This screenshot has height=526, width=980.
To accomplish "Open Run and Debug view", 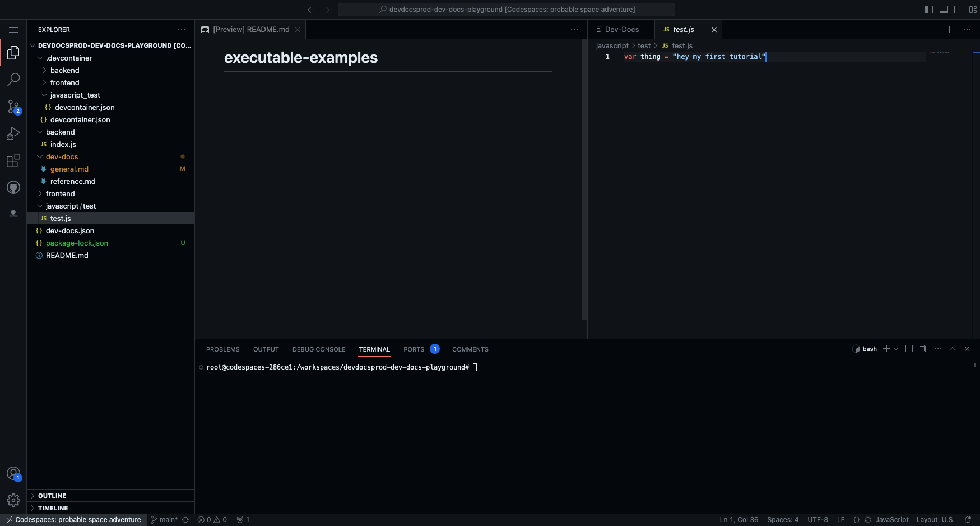I will point(13,133).
